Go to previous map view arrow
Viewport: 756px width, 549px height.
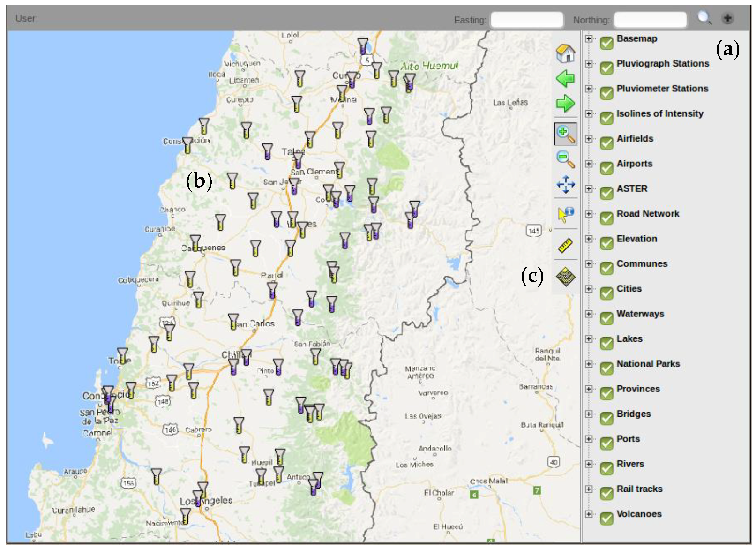[x=565, y=78]
